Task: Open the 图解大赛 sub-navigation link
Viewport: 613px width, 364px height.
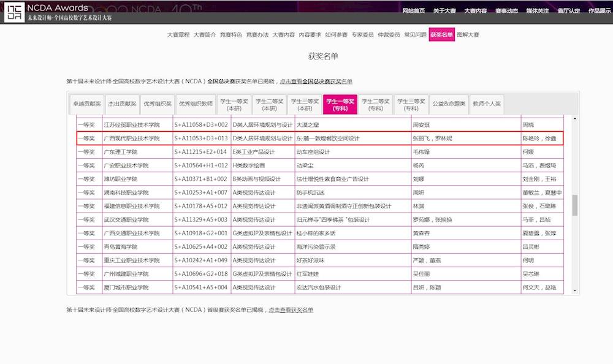Action: coord(468,35)
